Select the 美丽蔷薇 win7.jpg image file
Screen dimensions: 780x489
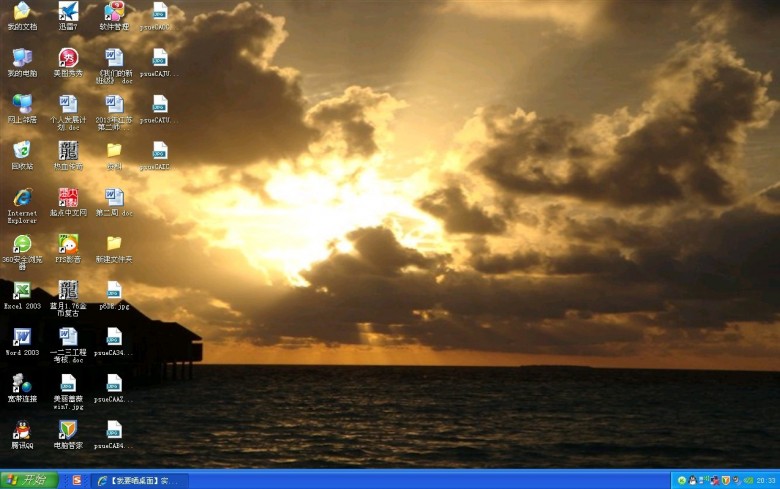click(68, 384)
